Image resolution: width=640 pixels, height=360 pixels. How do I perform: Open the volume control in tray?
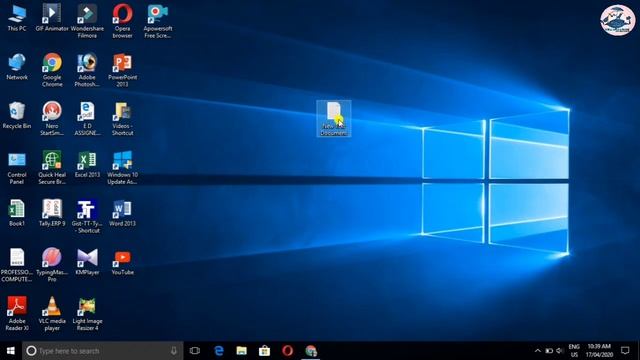tap(560, 351)
